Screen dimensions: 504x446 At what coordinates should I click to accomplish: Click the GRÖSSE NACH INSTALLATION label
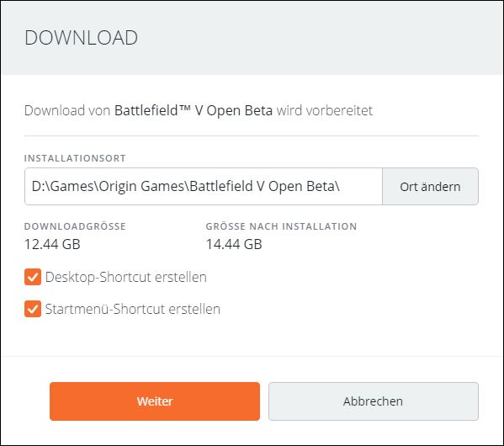[x=281, y=226]
